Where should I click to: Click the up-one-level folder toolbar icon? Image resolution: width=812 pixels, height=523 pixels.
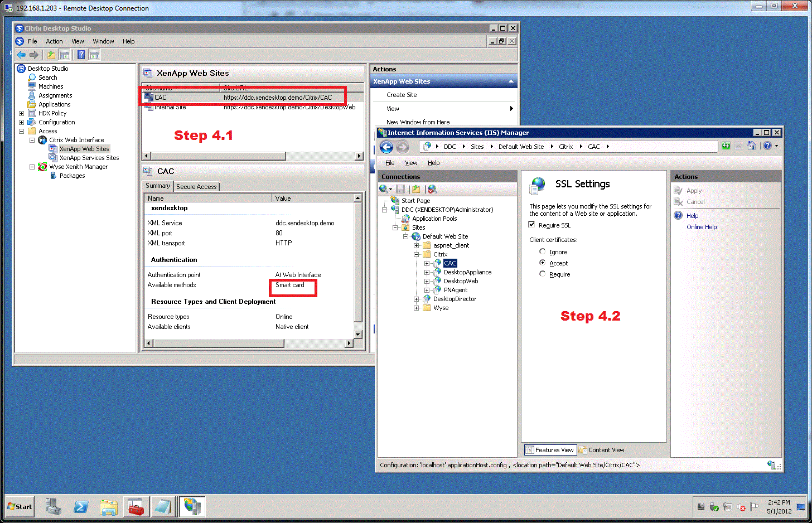coord(51,55)
